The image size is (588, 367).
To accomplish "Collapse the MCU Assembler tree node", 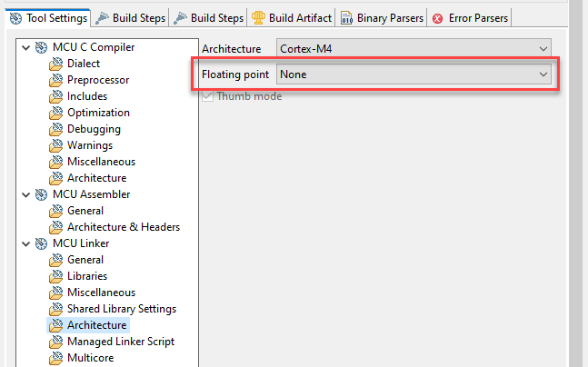I will (x=26, y=194).
